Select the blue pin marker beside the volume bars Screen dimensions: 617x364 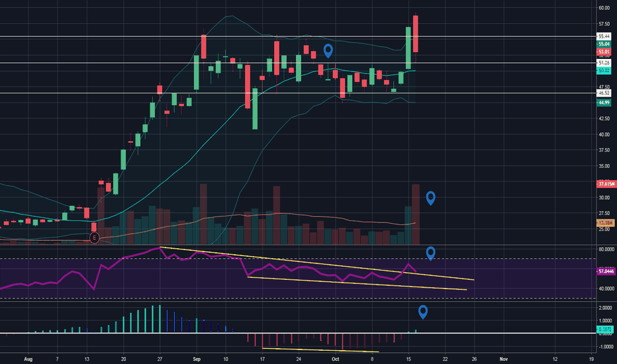pyautogui.click(x=430, y=198)
